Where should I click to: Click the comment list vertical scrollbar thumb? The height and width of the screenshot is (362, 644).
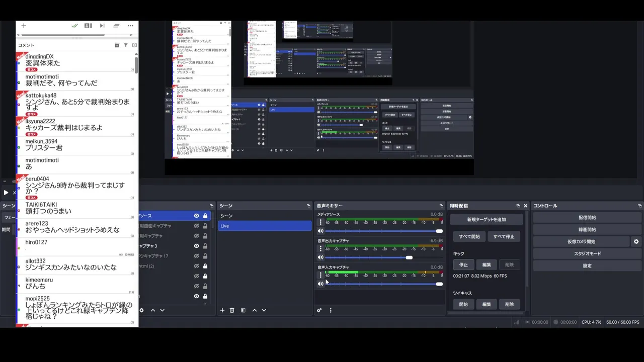pos(136,64)
